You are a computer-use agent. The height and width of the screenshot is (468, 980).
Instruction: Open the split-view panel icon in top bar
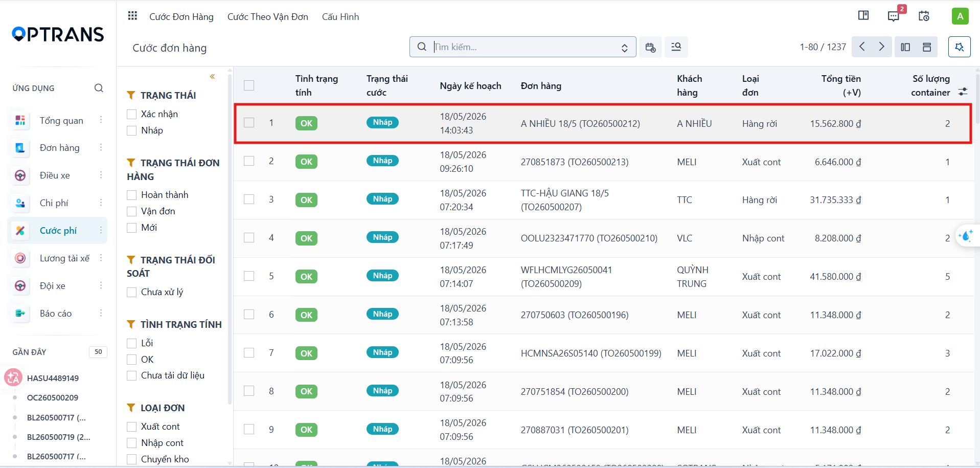pos(863,15)
